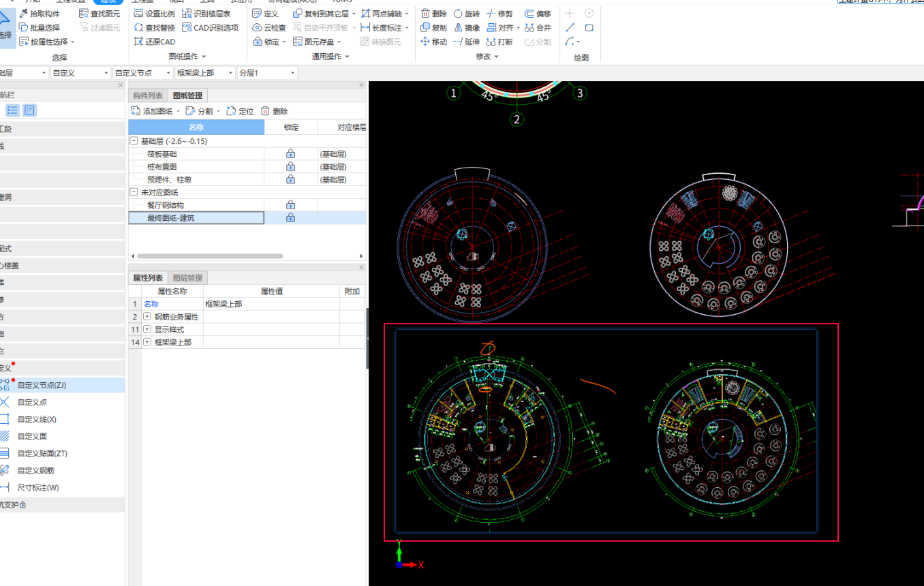924x586 pixels.
Task: Select the 偏移 offset tool
Action: click(x=538, y=14)
